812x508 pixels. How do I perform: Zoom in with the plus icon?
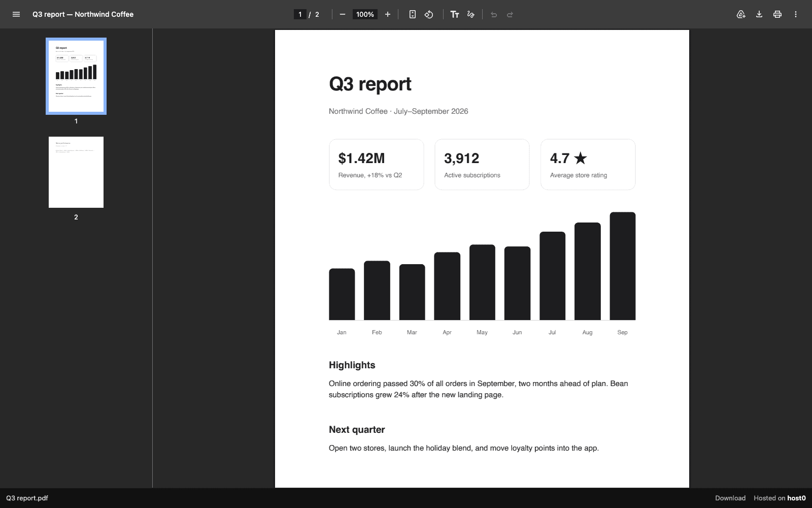click(x=388, y=14)
